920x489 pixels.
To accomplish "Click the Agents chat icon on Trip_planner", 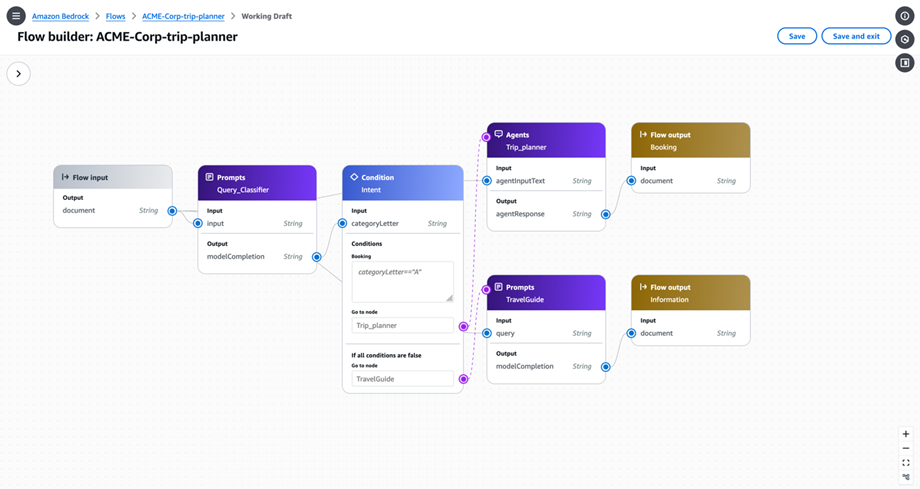I will click(x=499, y=134).
